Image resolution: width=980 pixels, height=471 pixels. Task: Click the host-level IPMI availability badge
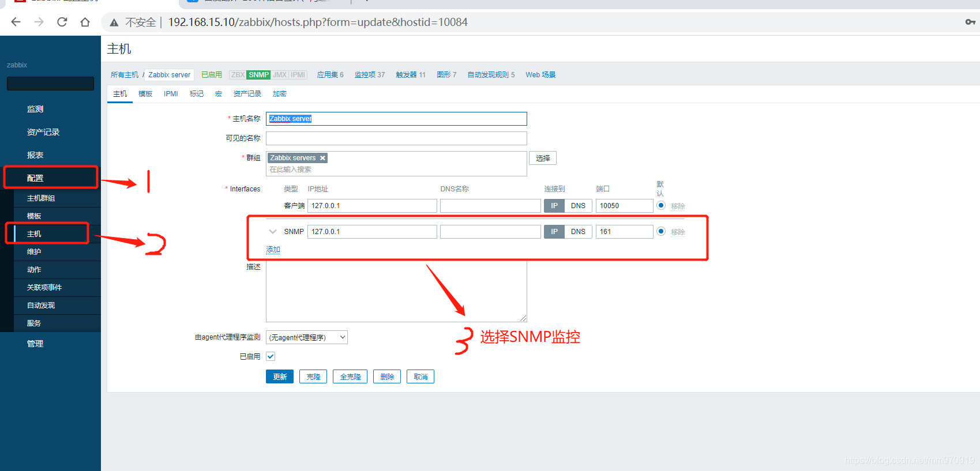pos(298,75)
